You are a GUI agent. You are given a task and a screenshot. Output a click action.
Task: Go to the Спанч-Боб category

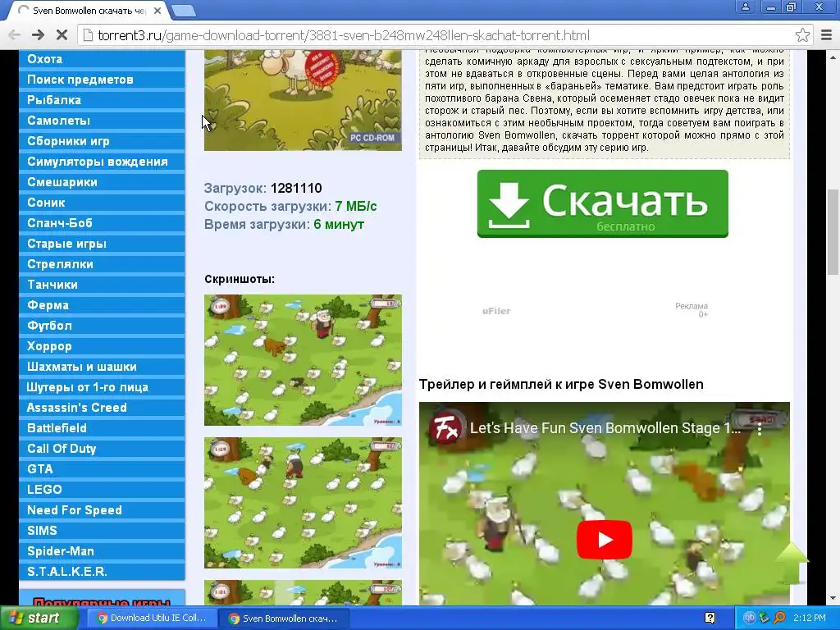click(102, 223)
